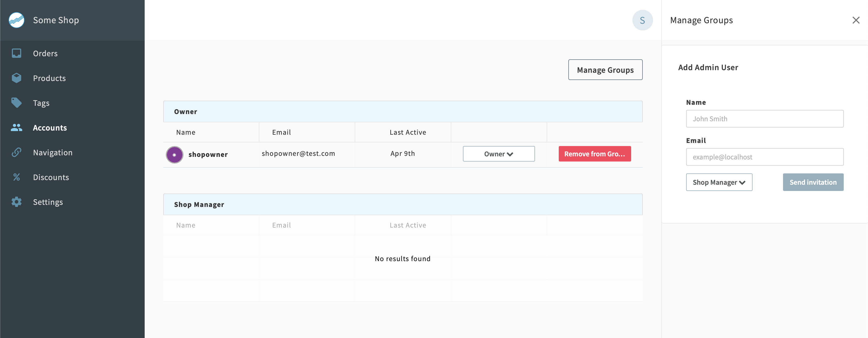Click the Accounts people icon
The width and height of the screenshot is (868, 338).
pos(17,128)
